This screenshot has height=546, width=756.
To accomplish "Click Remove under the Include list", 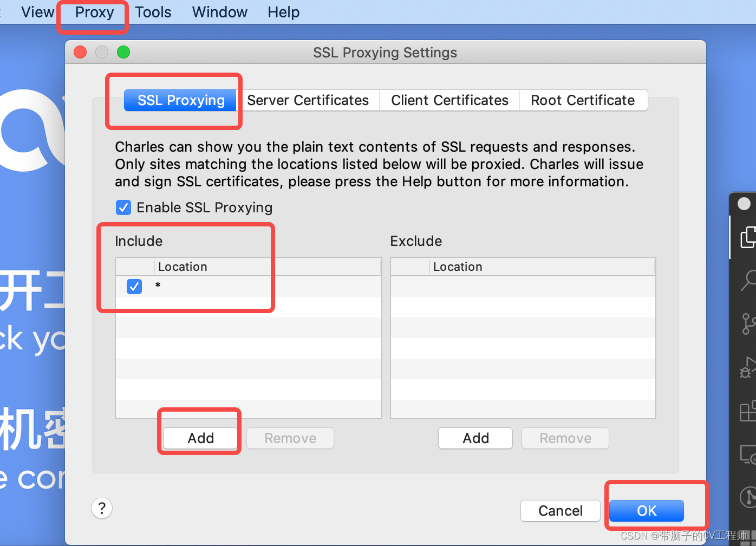I will click(290, 438).
